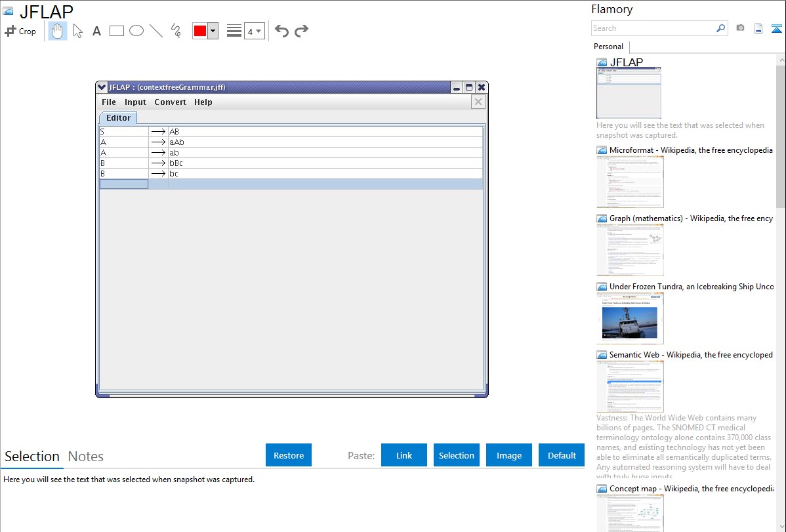
Task: Click the search magnifier icon
Action: [x=721, y=28]
